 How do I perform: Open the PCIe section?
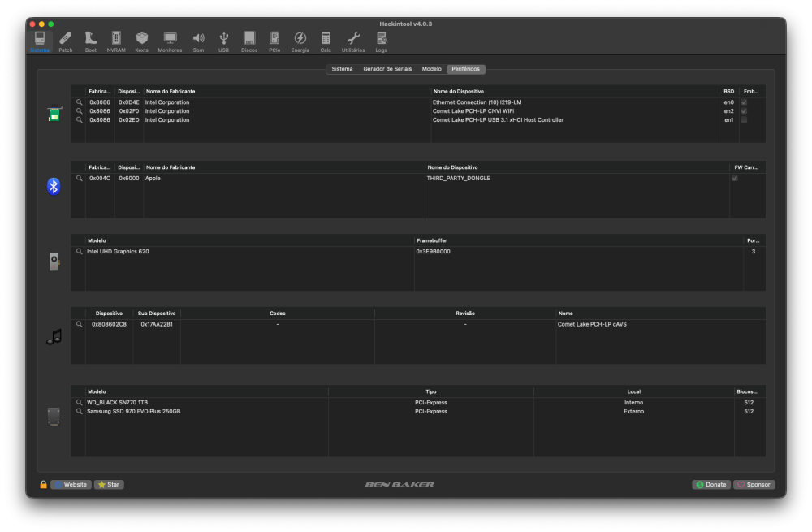[x=274, y=42]
